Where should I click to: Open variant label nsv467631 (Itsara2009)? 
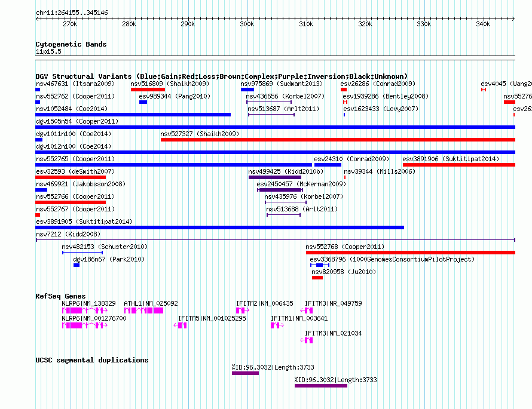(75, 84)
